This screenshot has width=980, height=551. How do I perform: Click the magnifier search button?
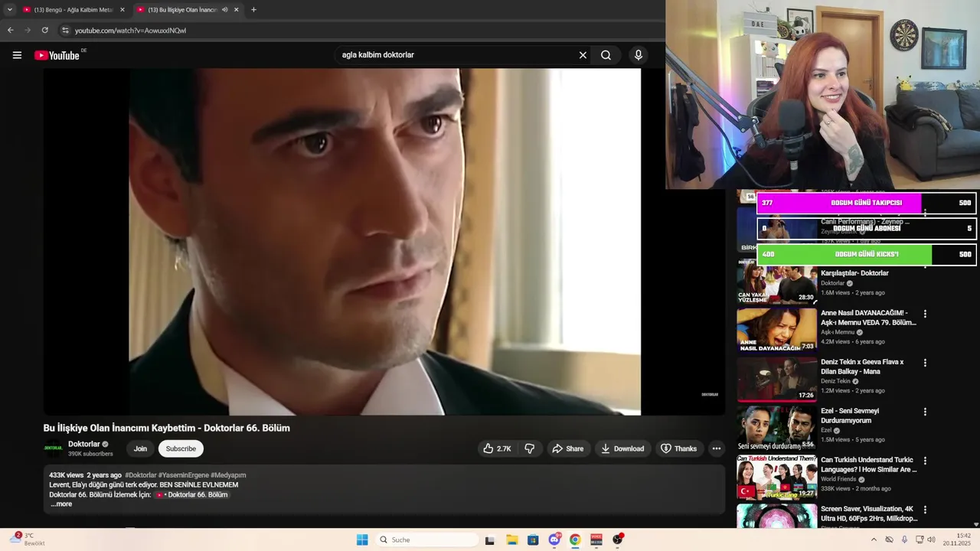606,55
